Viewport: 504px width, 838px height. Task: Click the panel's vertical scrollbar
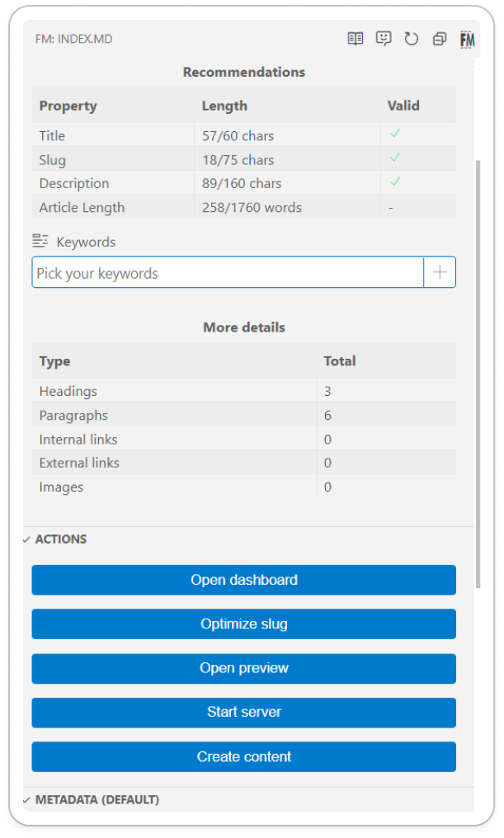click(x=478, y=374)
